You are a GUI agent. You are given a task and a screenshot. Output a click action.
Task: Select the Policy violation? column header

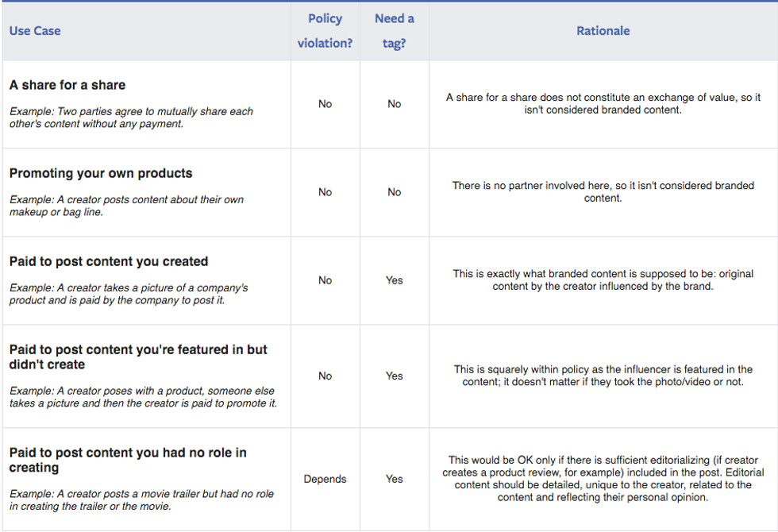[325, 31]
